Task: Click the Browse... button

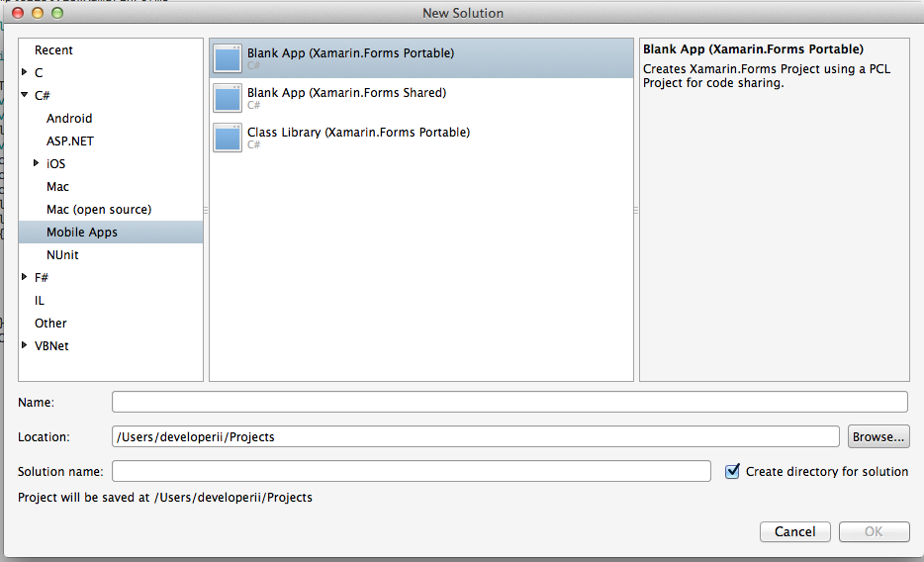Action: (x=878, y=436)
